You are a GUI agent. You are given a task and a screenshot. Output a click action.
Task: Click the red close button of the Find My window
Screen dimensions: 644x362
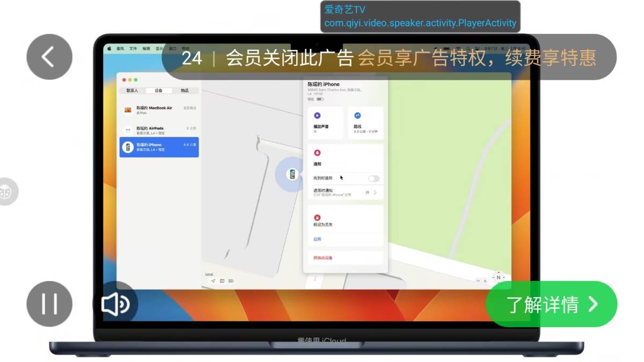(x=124, y=80)
